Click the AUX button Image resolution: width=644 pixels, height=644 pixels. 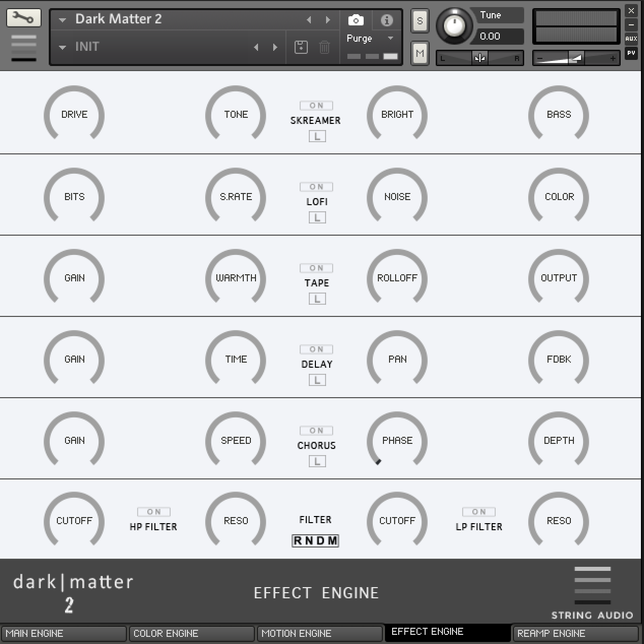click(x=631, y=39)
